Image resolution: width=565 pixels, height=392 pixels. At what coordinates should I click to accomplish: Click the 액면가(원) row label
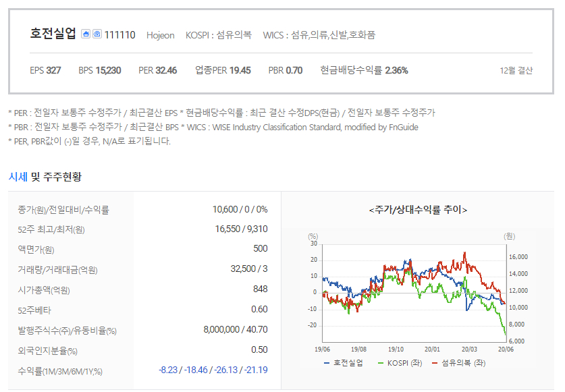[x=36, y=250]
